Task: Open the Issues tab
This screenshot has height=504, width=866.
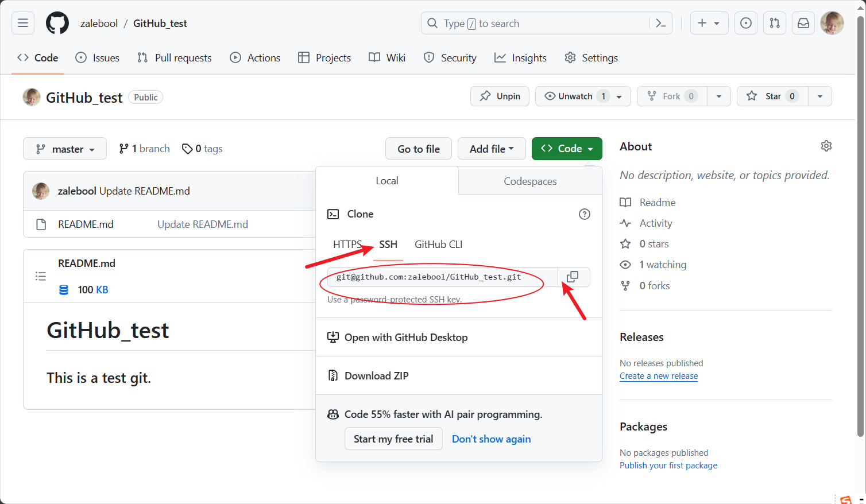Action: coord(98,58)
